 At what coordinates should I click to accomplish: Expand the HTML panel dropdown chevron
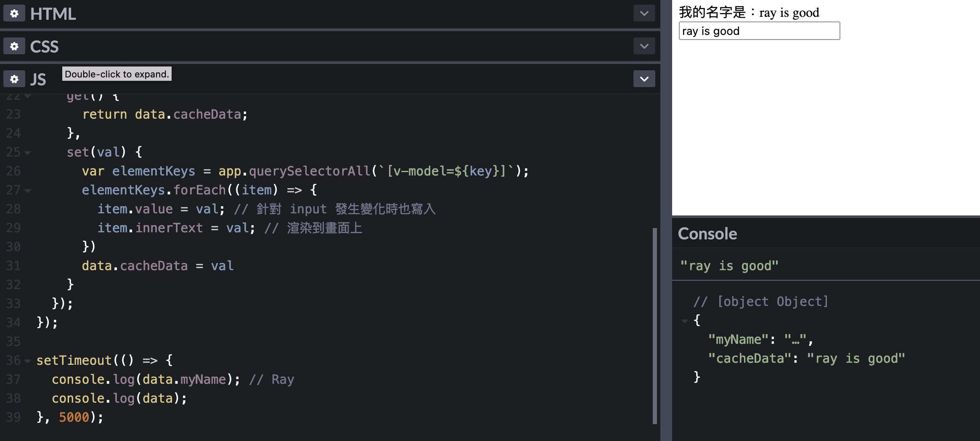point(644,13)
